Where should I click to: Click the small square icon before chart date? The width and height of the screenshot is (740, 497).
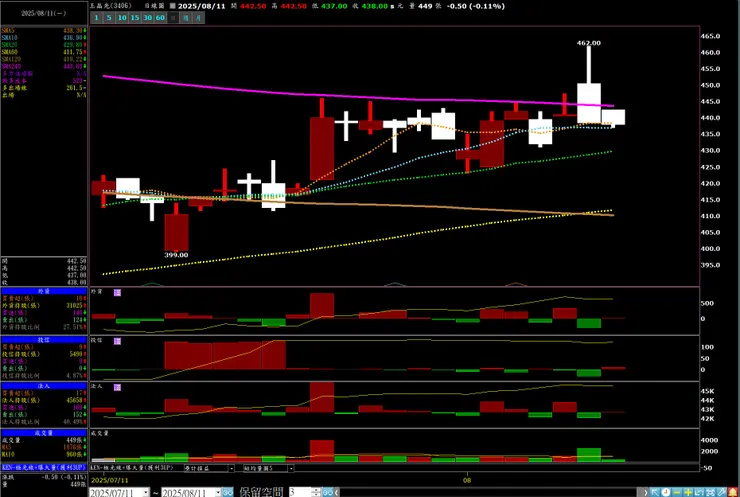(173, 6)
